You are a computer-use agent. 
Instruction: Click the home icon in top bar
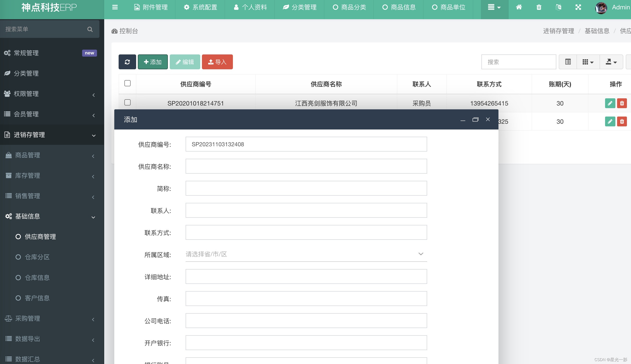[519, 7]
